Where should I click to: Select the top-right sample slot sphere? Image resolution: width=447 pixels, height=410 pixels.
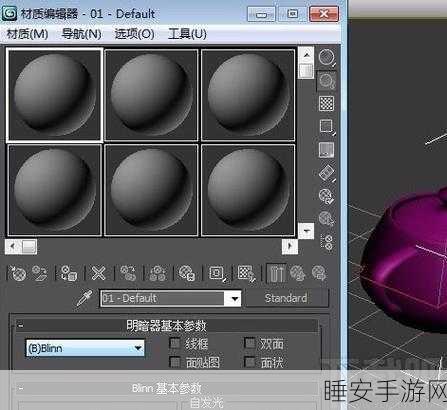[248, 95]
